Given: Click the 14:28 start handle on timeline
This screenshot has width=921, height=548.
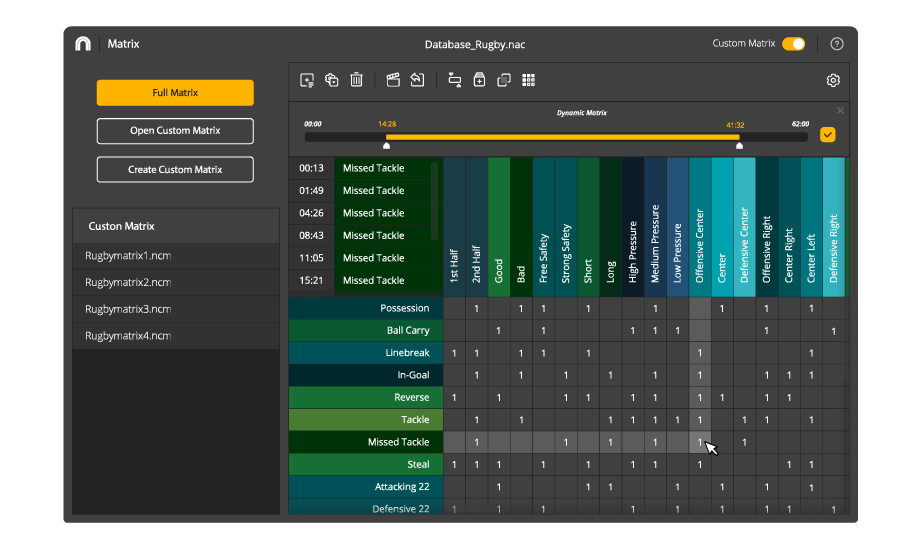Looking at the screenshot, I should 387,146.
